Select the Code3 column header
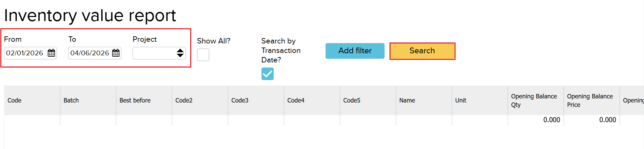This screenshot has width=644, height=149. (x=240, y=100)
